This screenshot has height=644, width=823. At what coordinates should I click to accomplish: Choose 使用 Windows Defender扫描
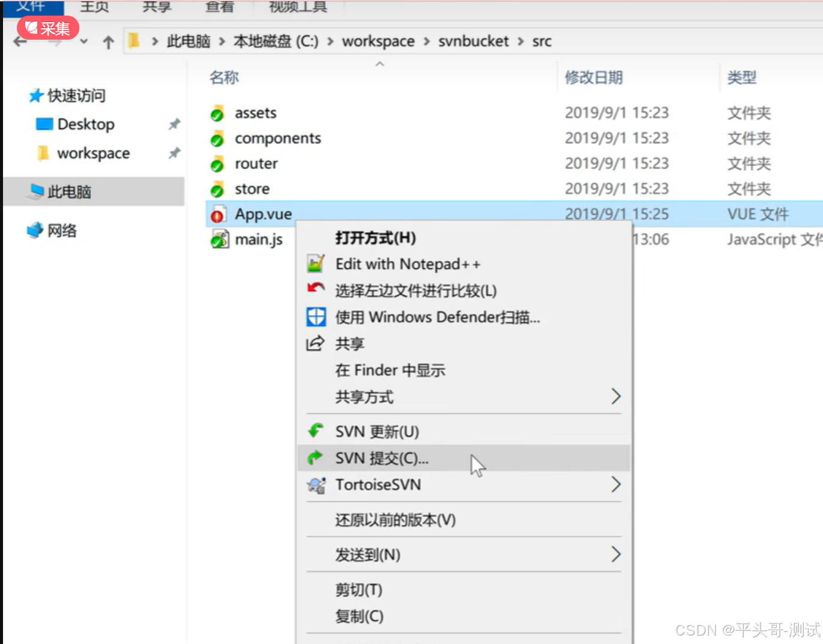pyautogui.click(x=464, y=317)
